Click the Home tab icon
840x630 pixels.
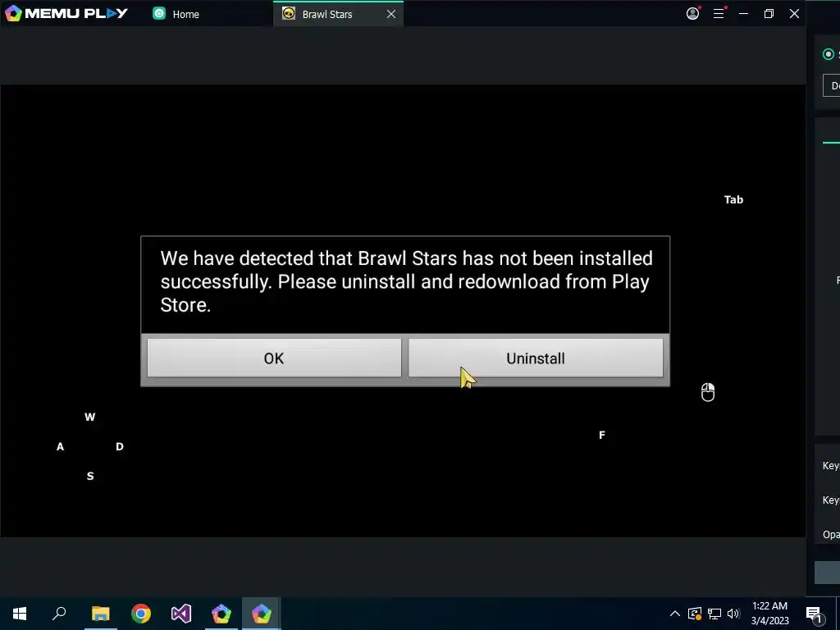click(159, 13)
